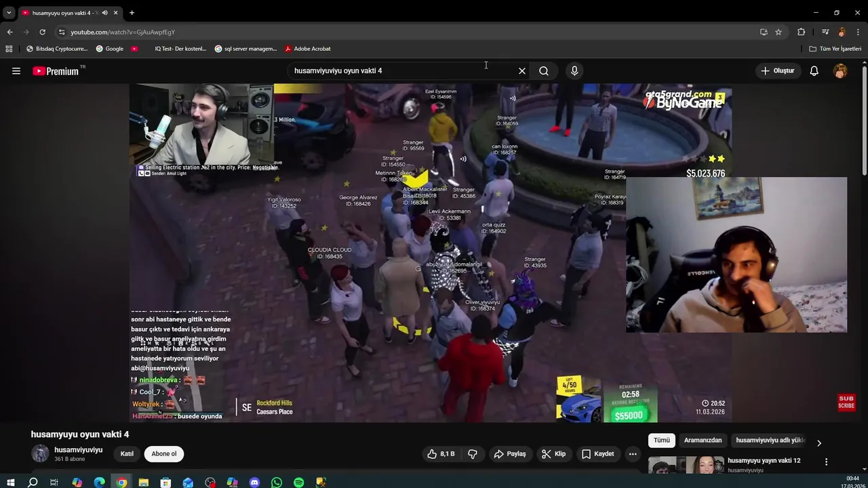868x488 pixels.
Task: Click the Paylaş share button
Action: tap(510, 454)
